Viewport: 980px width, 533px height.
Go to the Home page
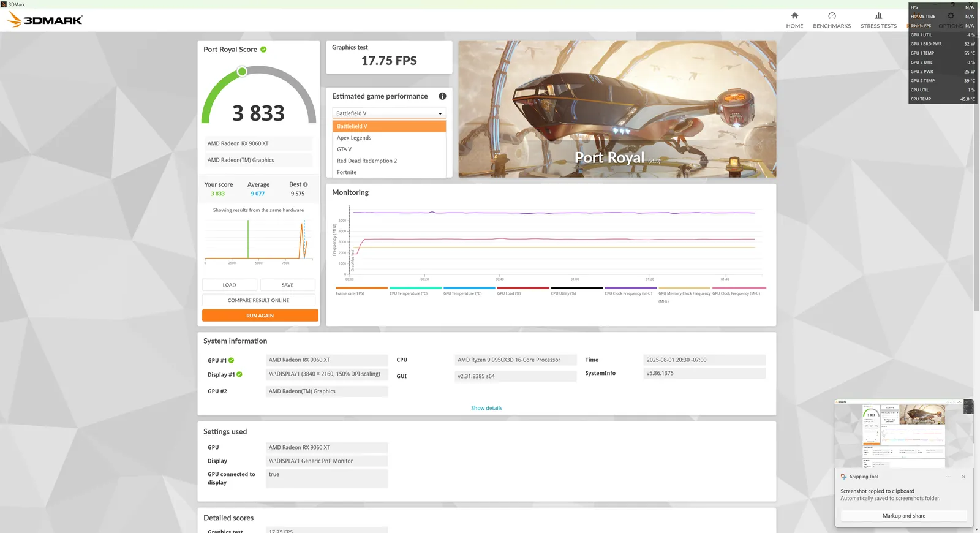point(794,20)
